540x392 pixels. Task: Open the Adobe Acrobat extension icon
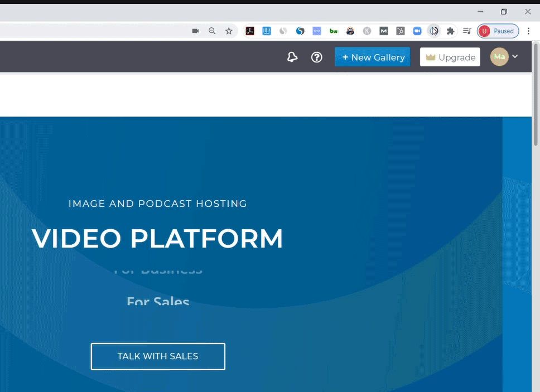pyautogui.click(x=250, y=31)
